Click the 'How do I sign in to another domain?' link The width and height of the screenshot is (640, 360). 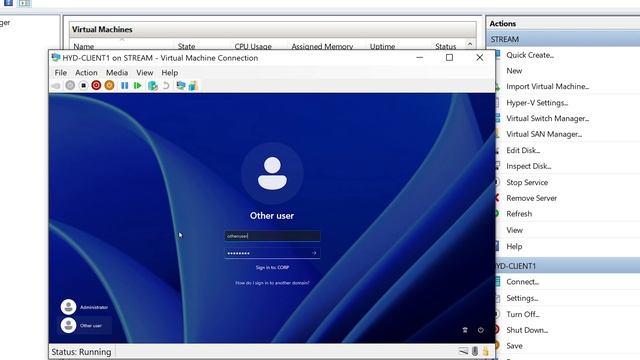pos(272,283)
